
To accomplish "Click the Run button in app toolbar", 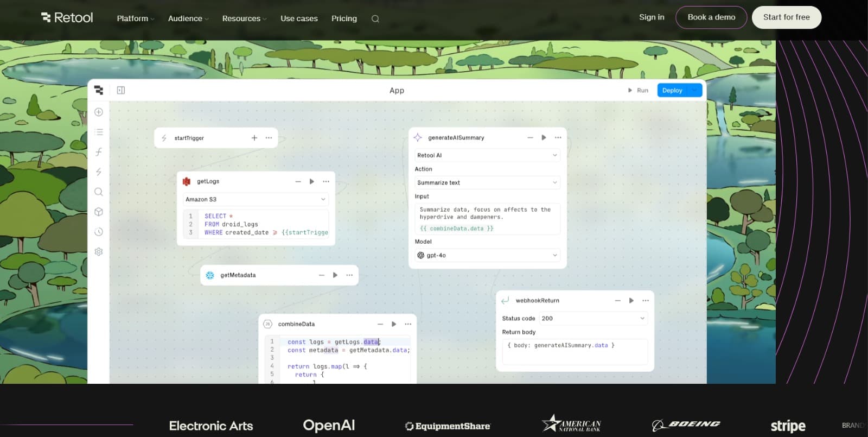I will (x=638, y=90).
